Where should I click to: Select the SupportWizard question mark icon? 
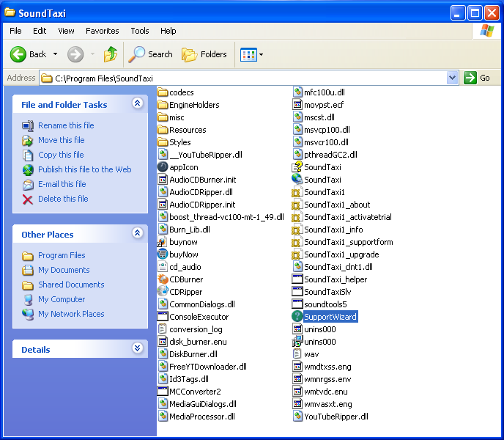297,317
